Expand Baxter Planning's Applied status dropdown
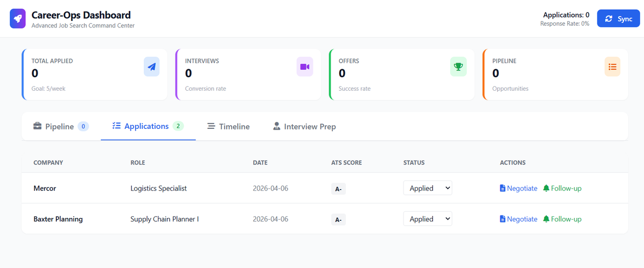Viewport: 644px width, 268px height. tap(428, 219)
